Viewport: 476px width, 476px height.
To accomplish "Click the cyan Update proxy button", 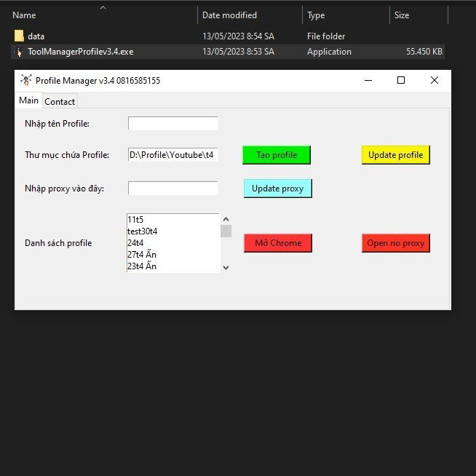I will 278,189.
